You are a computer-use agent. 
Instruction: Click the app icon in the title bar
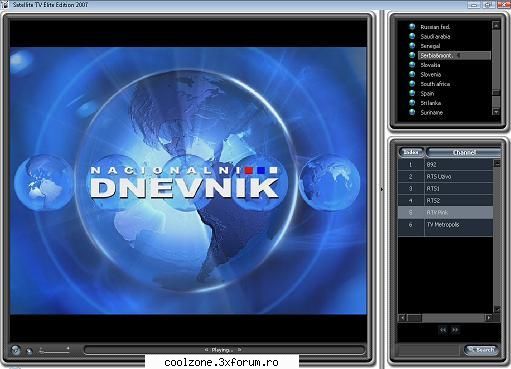coord(4,5)
